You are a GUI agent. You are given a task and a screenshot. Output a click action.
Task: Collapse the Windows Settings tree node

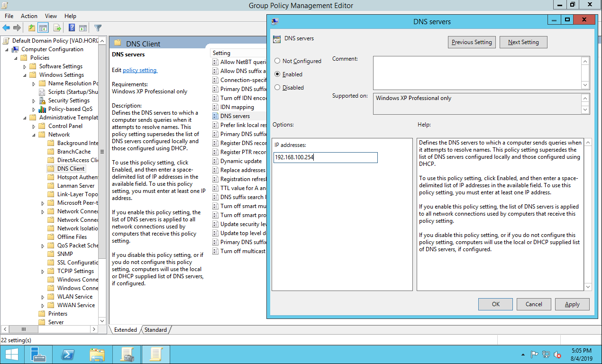click(x=25, y=75)
